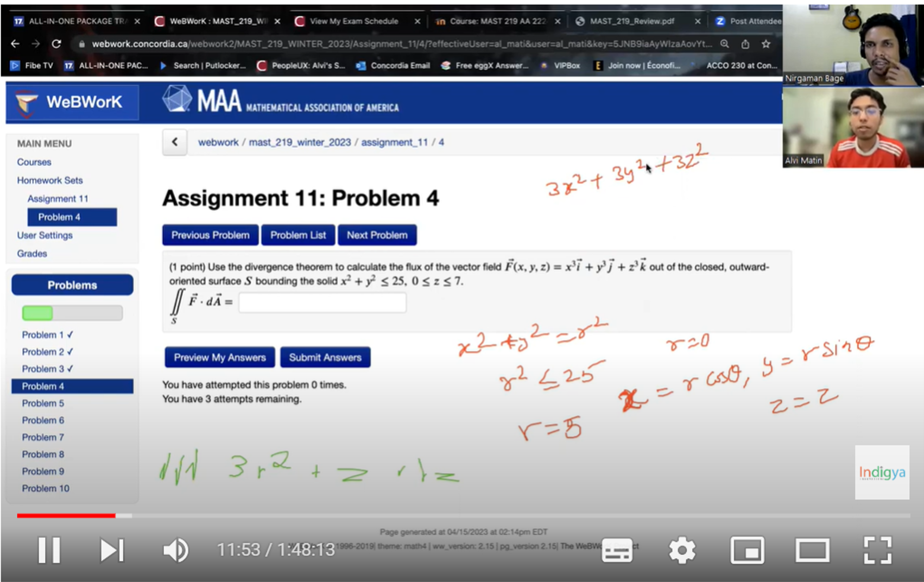Open Problem 10 in problems list

[46, 489]
